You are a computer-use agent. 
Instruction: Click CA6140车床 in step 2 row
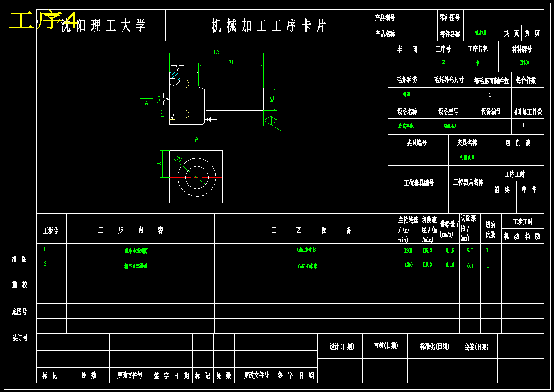308,266
